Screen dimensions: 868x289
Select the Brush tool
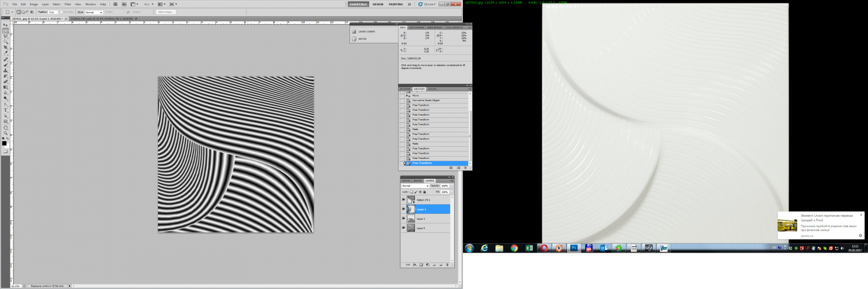click(x=6, y=66)
